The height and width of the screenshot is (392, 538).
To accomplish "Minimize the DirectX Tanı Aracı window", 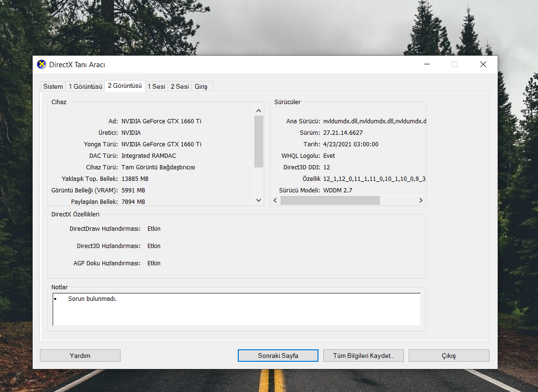I will [x=427, y=64].
